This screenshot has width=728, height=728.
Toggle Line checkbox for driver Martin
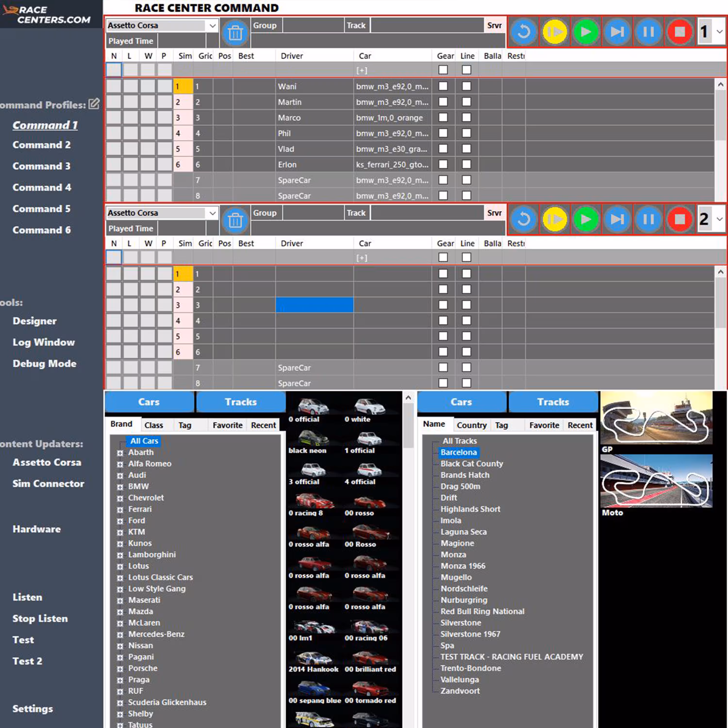tap(466, 102)
